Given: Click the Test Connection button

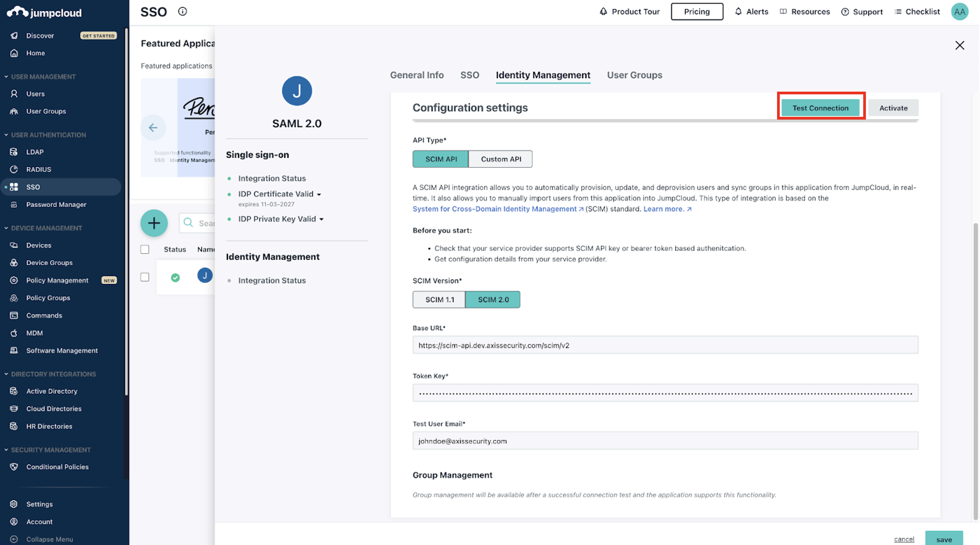Looking at the screenshot, I should pyautogui.click(x=820, y=108).
